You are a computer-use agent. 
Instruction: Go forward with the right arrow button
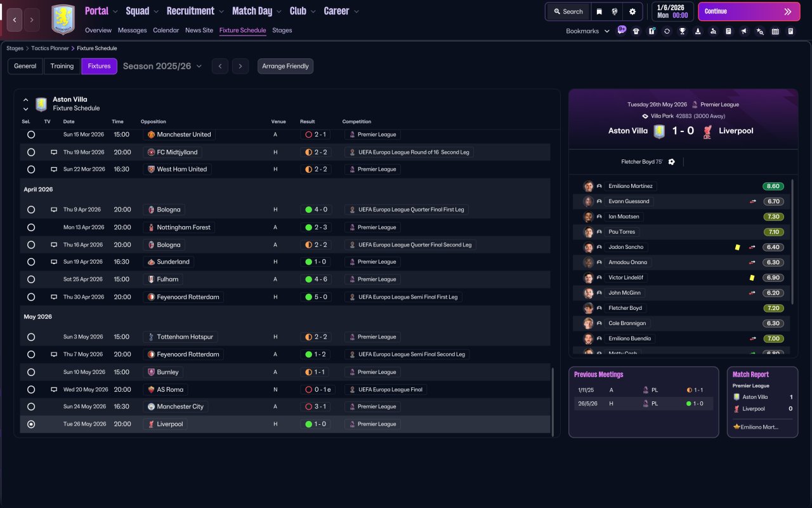(x=32, y=20)
